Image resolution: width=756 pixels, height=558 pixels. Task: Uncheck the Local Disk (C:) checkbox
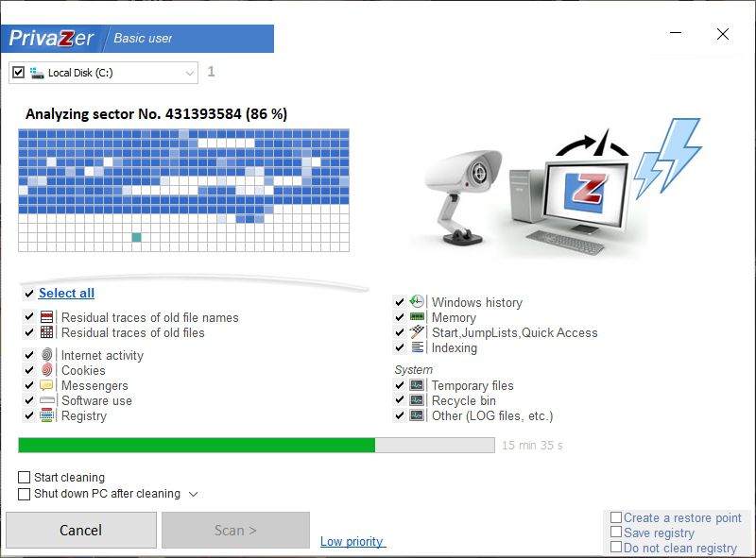point(18,73)
